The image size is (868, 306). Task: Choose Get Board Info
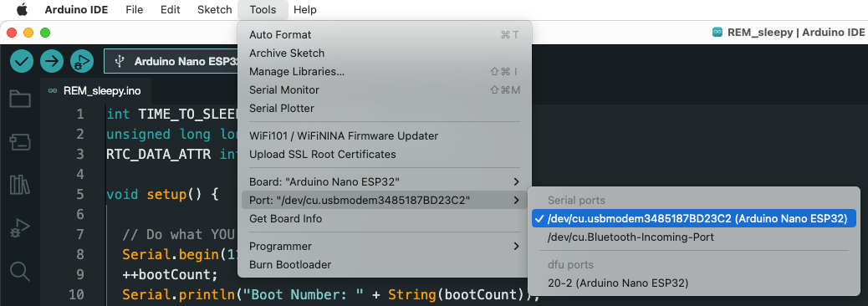pyautogui.click(x=384, y=218)
